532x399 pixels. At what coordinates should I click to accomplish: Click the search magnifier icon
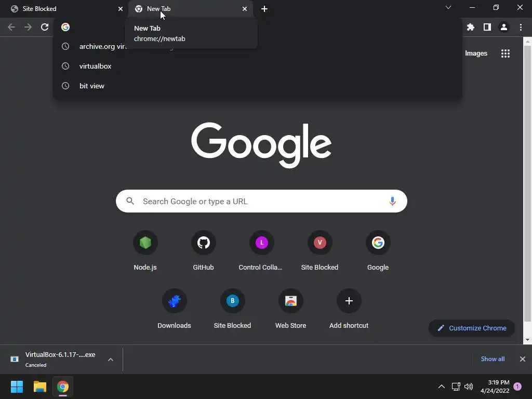click(x=130, y=201)
